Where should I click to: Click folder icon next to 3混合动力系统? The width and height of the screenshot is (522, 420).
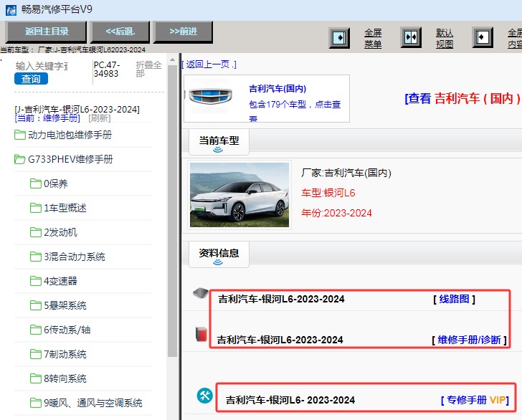coord(36,257)
